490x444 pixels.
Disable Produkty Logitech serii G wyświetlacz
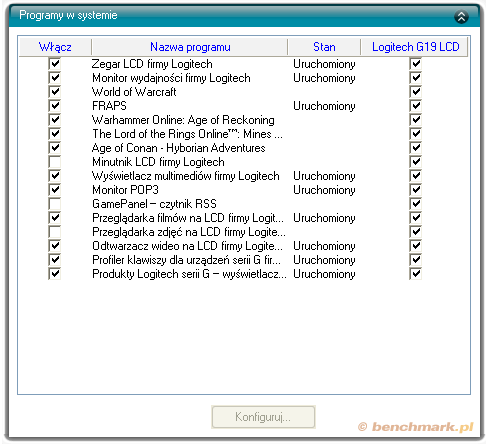tap(55, 274)
